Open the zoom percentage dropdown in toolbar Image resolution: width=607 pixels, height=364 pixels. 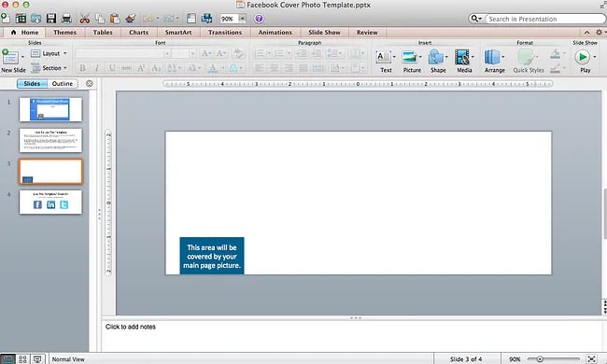(243, 19)
